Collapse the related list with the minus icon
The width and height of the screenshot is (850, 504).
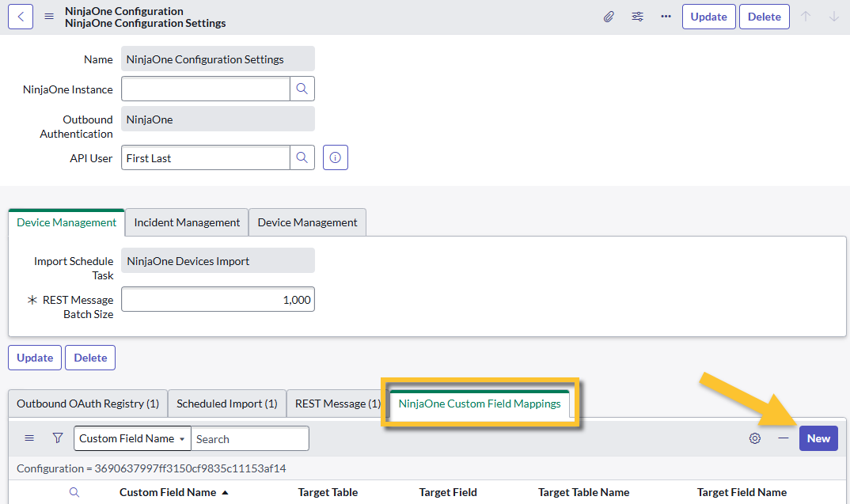pyautogui.click(x=785, y=438)
